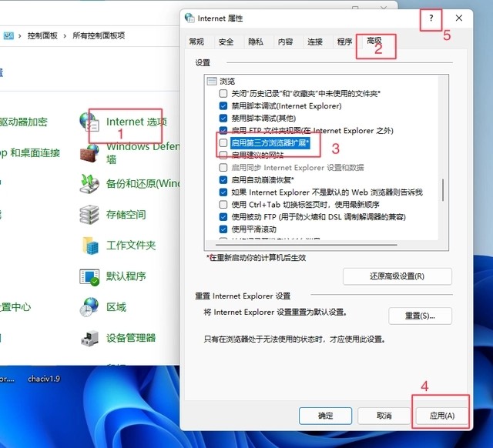Open the 区域 clock-globe icon

pos(89,307)
